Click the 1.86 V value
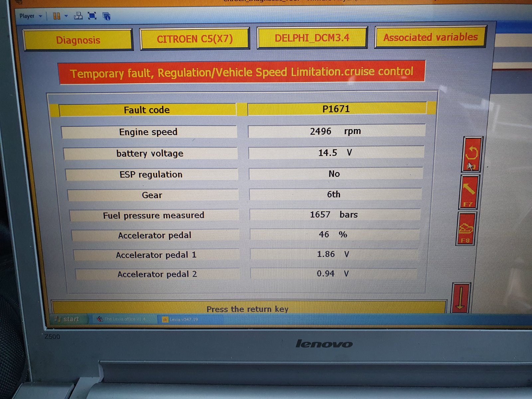532x399 pixels. coord(333,254)
